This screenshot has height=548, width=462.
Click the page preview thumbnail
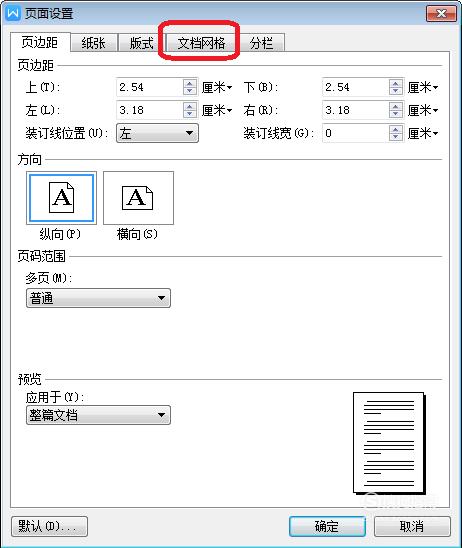pyautogui.click(x=389, y=443)
